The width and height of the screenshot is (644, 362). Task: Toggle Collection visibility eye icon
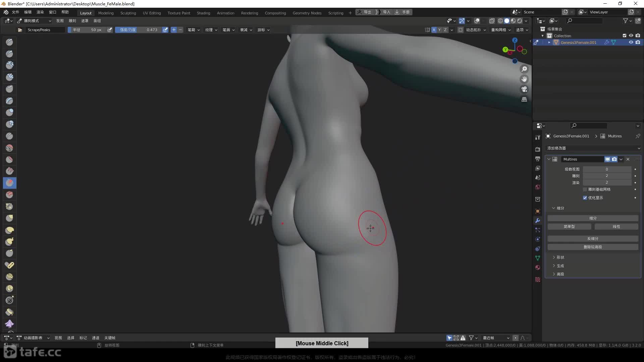click(x=631, y=36)
